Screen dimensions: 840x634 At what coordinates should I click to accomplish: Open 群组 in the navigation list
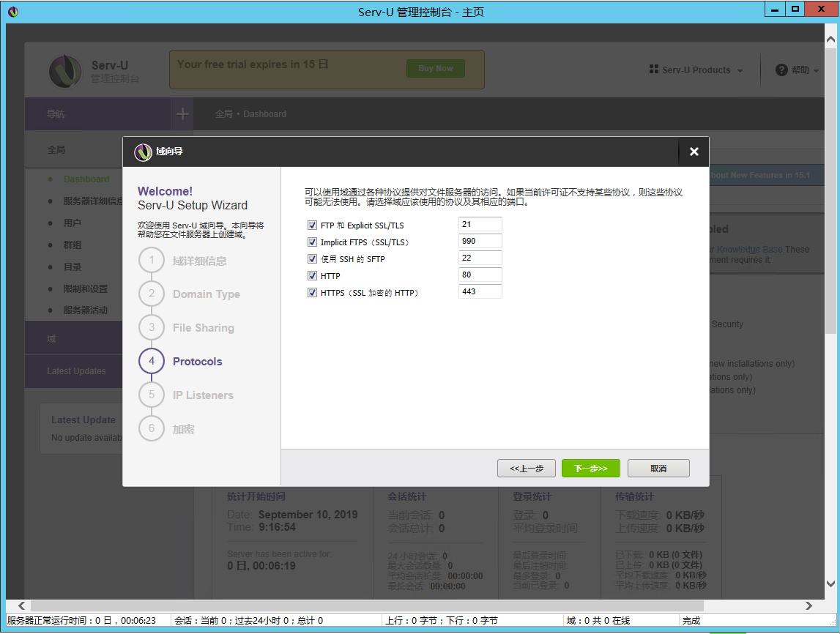pyautogui.click(x=73, y=245)
